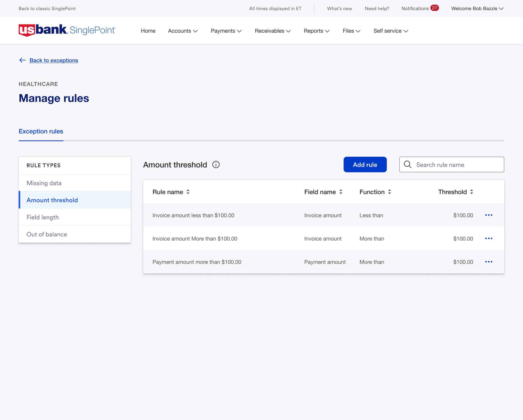
Task: Select Field length under Rule types
Action: 43,217
